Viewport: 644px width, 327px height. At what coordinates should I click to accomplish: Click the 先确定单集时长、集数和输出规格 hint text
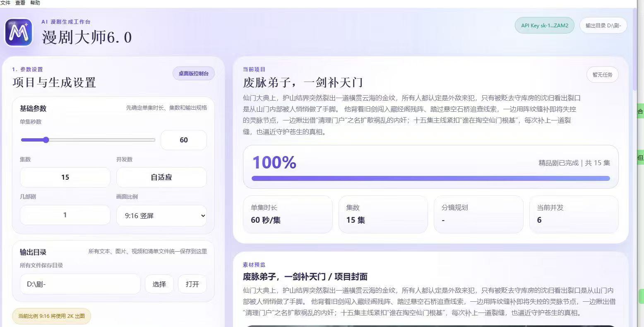[166, 108]
